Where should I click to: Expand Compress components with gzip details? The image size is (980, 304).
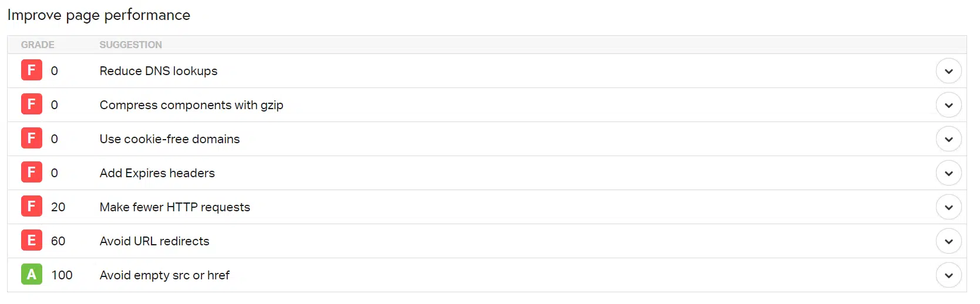pyautogui.click(x=948, y=105)
